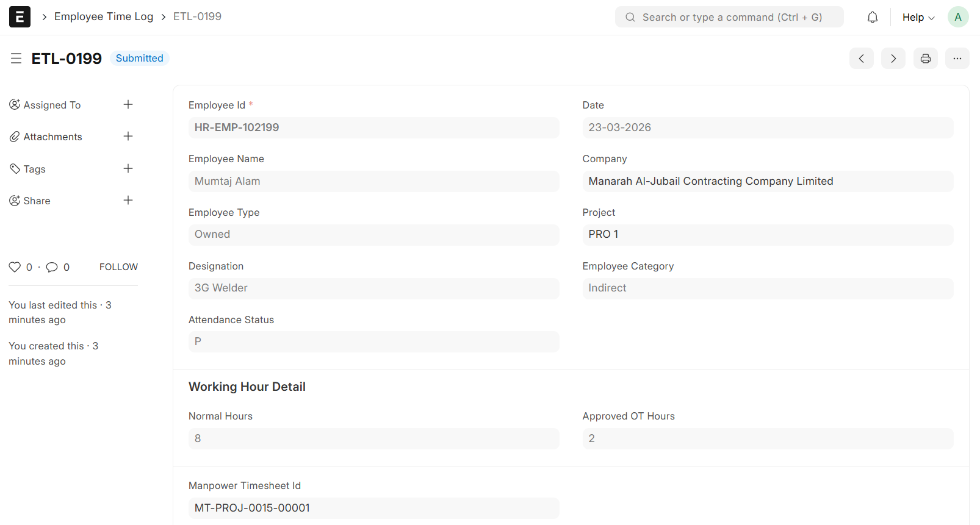Follow this document
Viewport: 980px width, 525px height.
[x=118, y=267]
